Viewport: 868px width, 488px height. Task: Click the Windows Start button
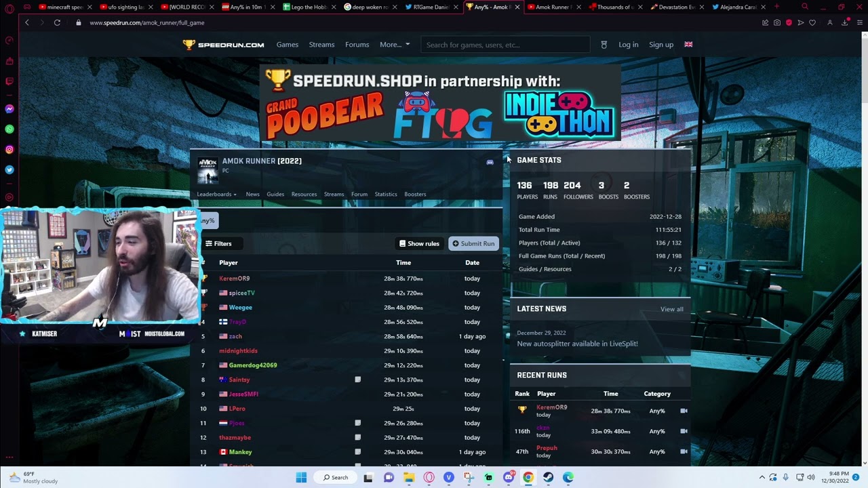301,477
